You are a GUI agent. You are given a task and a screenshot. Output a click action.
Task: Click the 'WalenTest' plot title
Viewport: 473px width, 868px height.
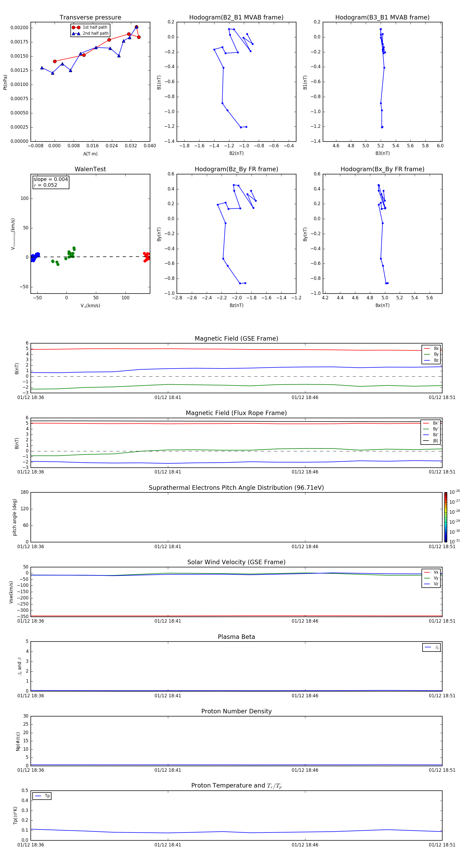pos(90,169)
